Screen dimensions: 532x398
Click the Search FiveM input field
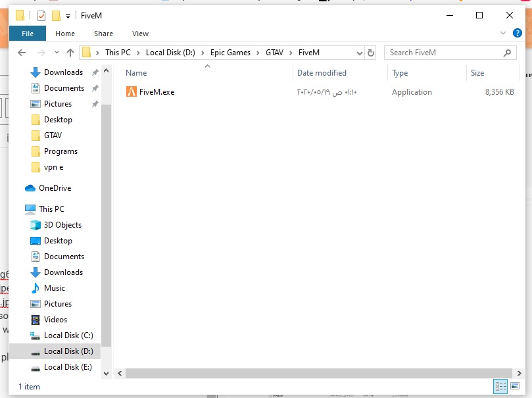(x=444, y=53)
